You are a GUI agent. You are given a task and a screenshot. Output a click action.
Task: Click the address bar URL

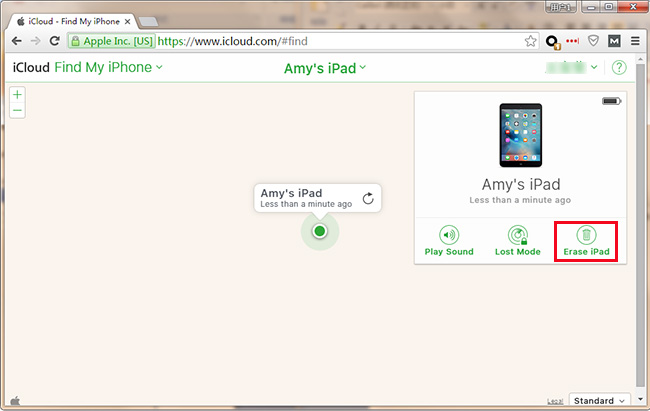[232, 41]
